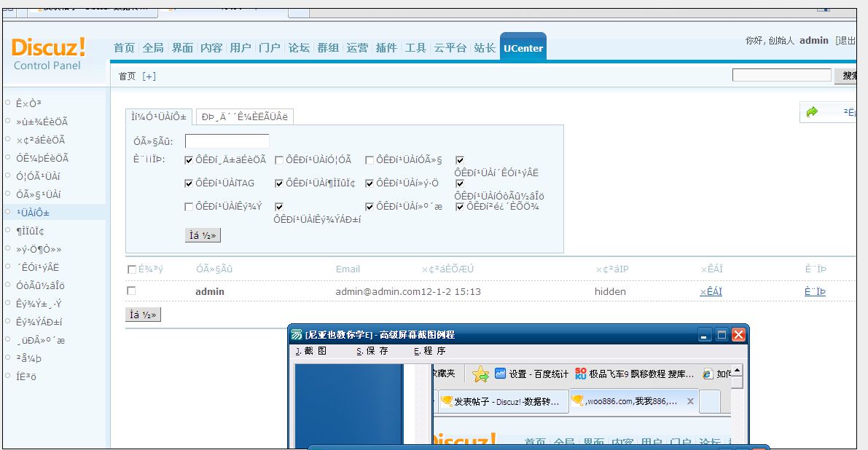Click the Ìá ½» button inside the form

(x=203, y=235)
